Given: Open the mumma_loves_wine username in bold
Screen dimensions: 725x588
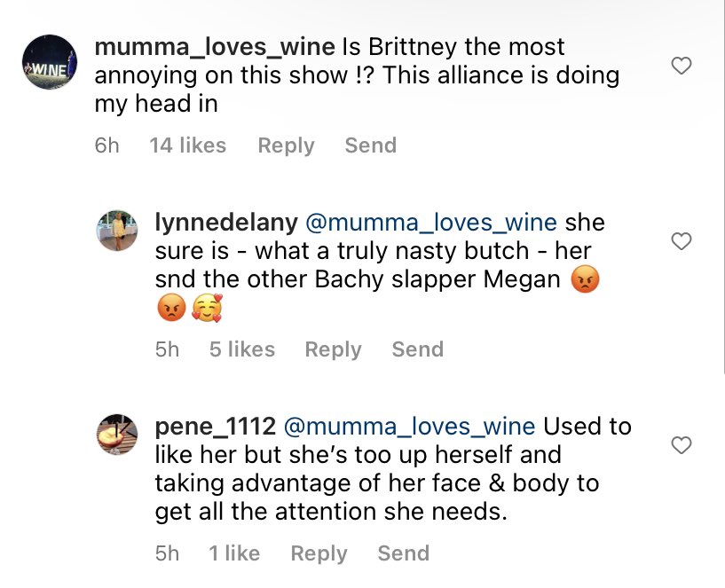Looking at the screenshot, I should (215, 47).
